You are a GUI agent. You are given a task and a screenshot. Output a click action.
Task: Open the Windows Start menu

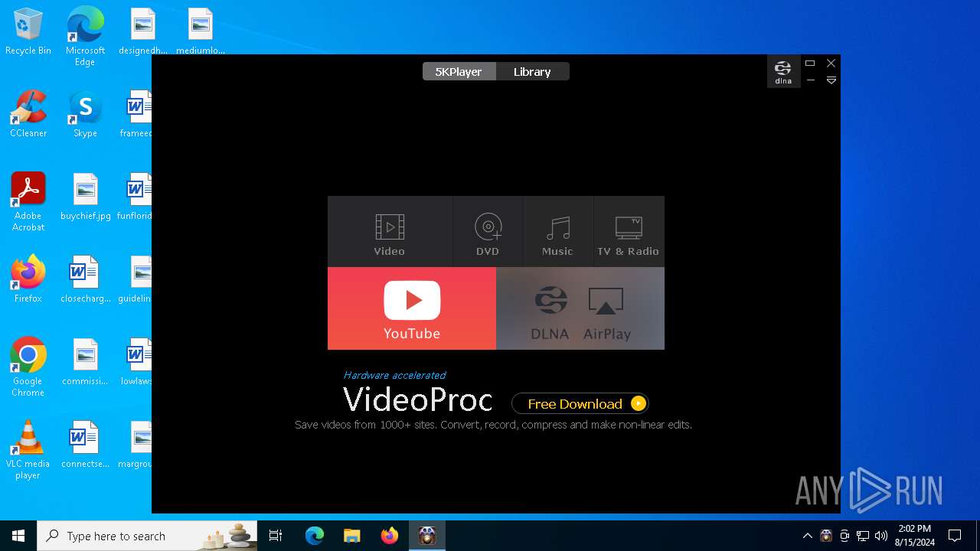18,536
